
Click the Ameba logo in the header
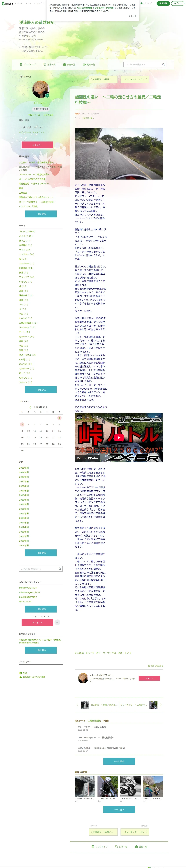click(7, 3)
